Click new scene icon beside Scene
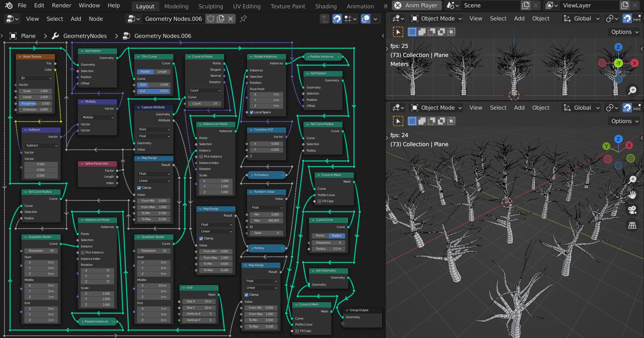Viewport: 644px width, 338px height. pos(526,5)
